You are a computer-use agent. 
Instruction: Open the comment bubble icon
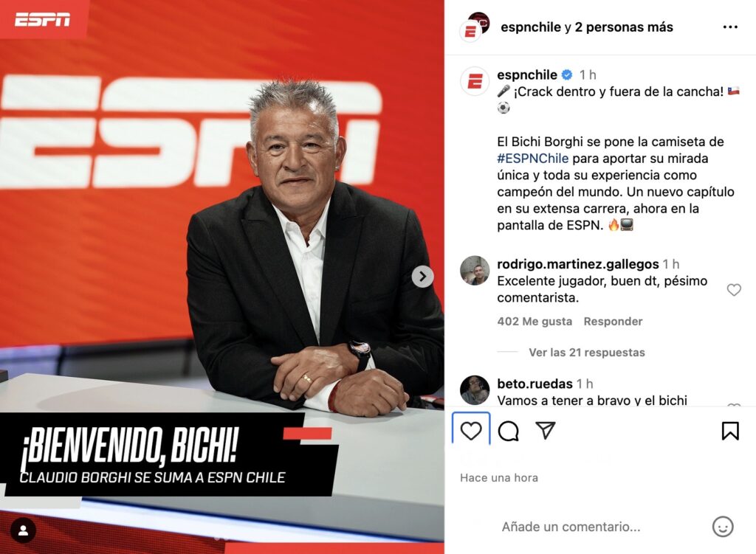point(508,431)
